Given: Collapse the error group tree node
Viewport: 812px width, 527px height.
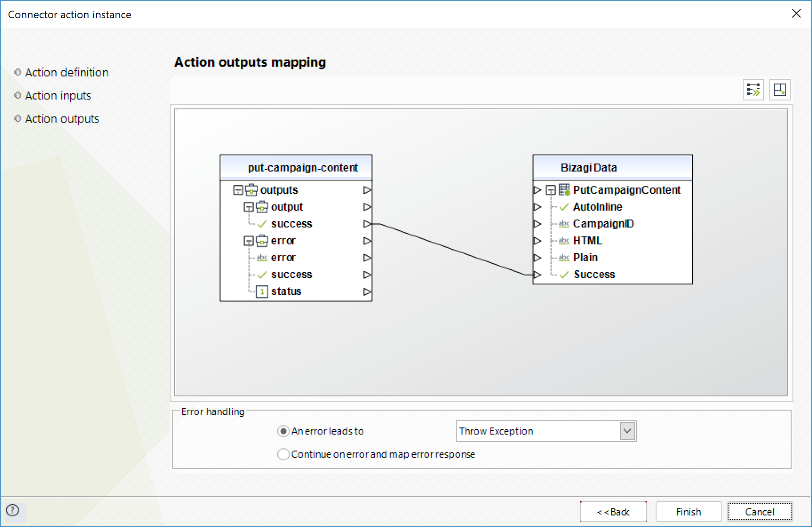Looking at the screenshot, I should pyautogui.click(x=249, y=241).
